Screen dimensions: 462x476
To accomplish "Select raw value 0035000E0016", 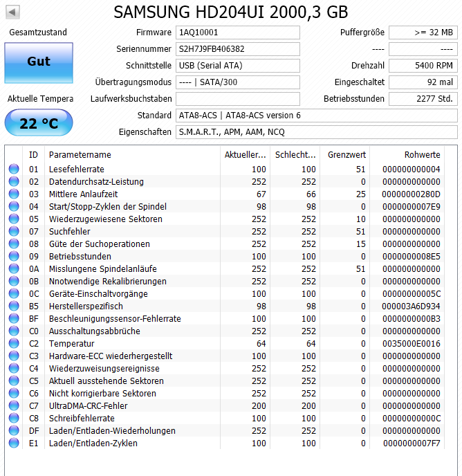I will 411,343.
